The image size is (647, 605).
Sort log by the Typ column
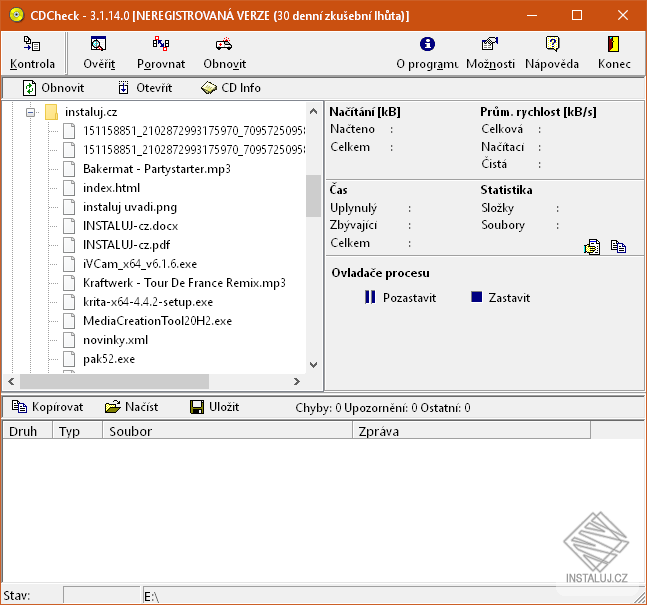(x=77, y=431)
